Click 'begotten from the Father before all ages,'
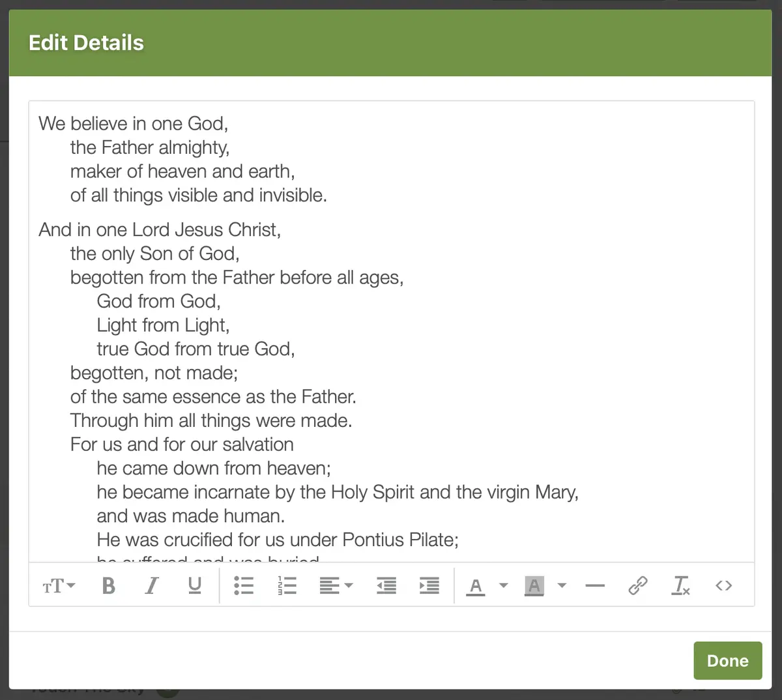Image resolution: width=782 pixels, height=700 pixels. 237,278
